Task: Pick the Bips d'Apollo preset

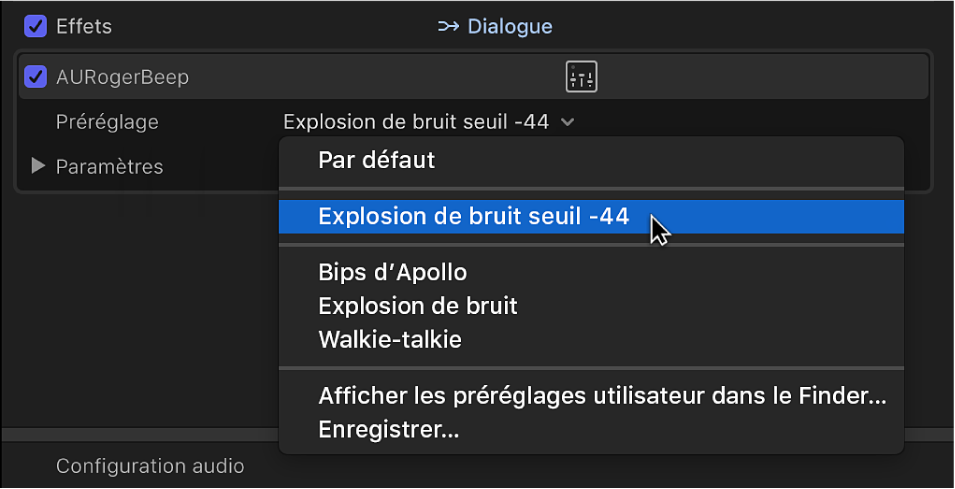Action: coord(392,272)
